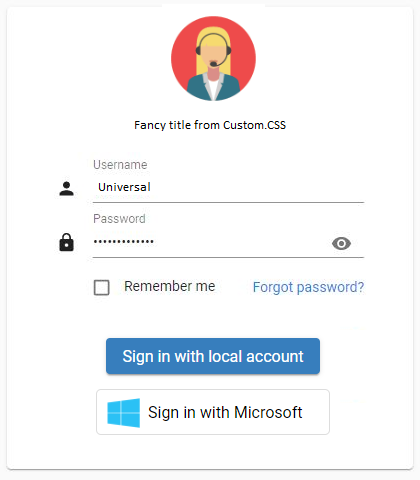Enable the Remember me checkbox

(x=101, y=287)
